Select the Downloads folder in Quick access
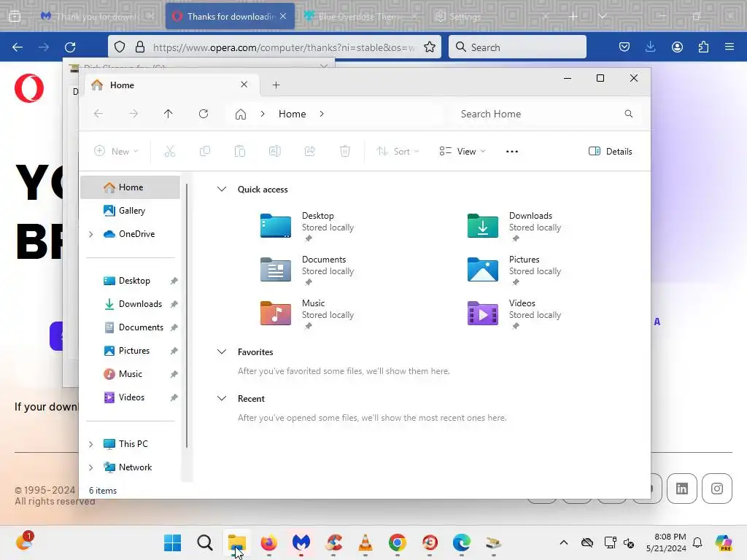 click(x=514, y=226)
